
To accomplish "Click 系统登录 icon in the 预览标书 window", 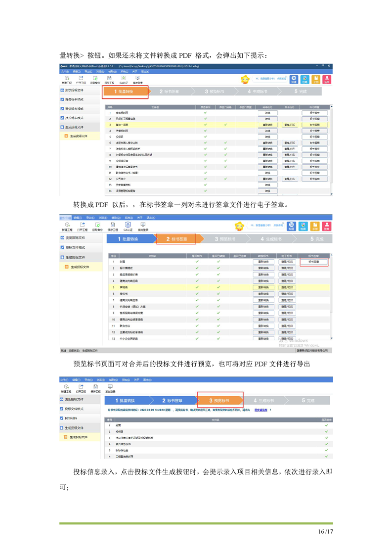I will 110,386.
